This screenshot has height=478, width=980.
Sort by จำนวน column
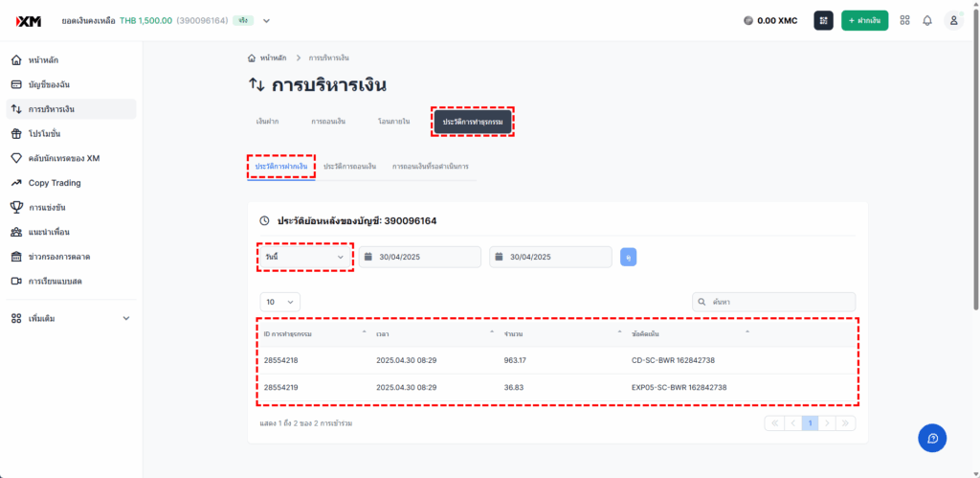point(563,333)
